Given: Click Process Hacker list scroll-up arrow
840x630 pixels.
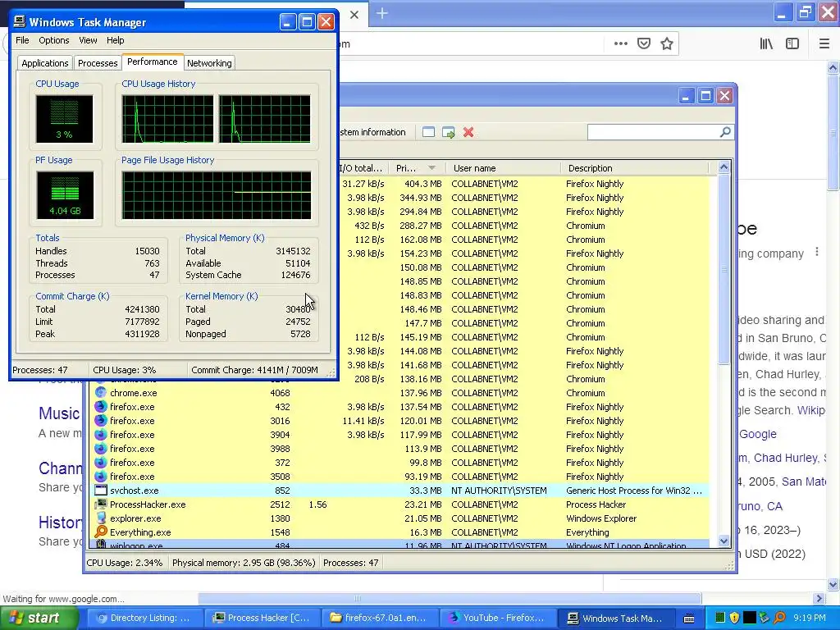Looking at the screenshot, I should pos(724,167).
